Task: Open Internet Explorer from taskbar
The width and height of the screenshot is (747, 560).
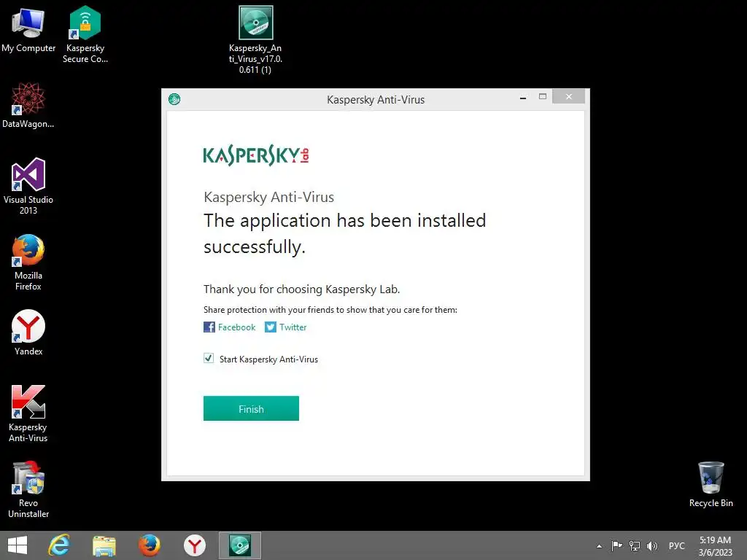Action: (x=59, y=545)
